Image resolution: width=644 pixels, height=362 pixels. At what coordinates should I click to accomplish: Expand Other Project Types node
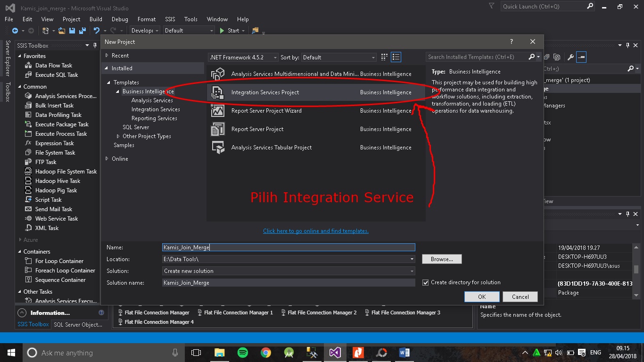pos(118,136)
